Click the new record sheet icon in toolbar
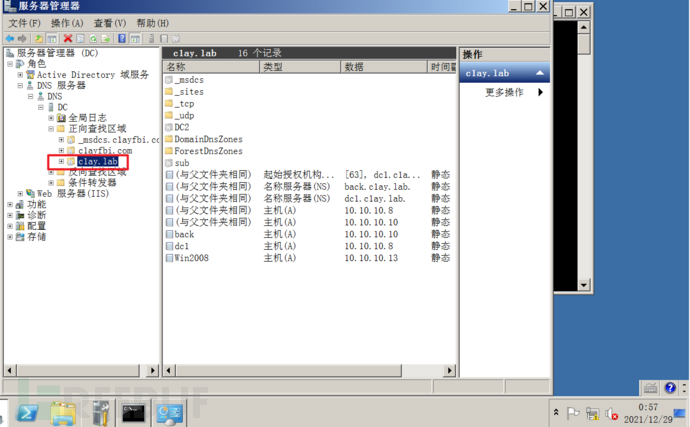The height and width of the screenshot is (427, 690). [x=164, y=39]
